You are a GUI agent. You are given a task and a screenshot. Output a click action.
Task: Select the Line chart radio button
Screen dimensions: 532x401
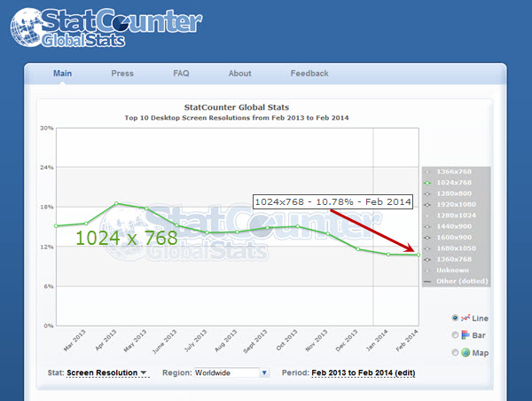click(455, 318)
